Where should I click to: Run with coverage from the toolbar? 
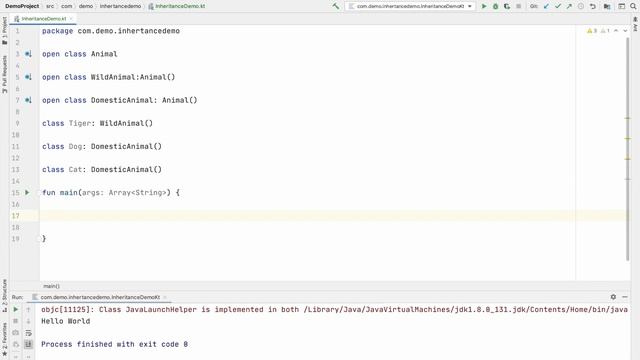(x=507, y=6)
